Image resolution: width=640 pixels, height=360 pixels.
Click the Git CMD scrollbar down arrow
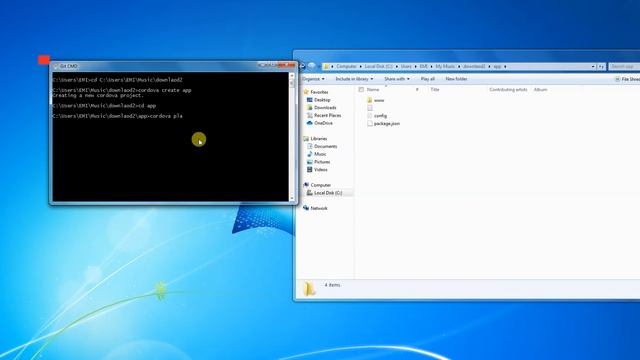pos(291,198)
